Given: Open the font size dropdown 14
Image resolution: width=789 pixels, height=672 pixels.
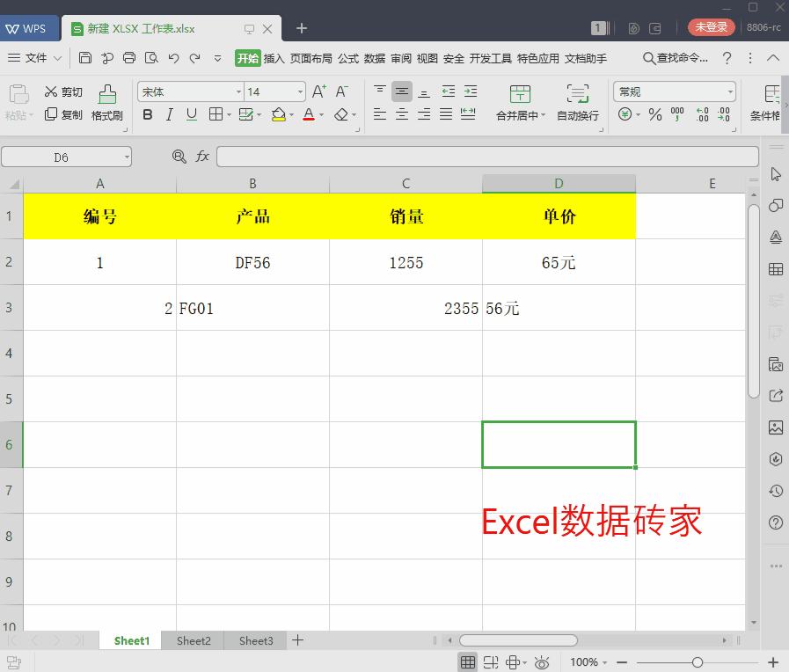Looking at the screenshot, I should (x=301, y=92).
